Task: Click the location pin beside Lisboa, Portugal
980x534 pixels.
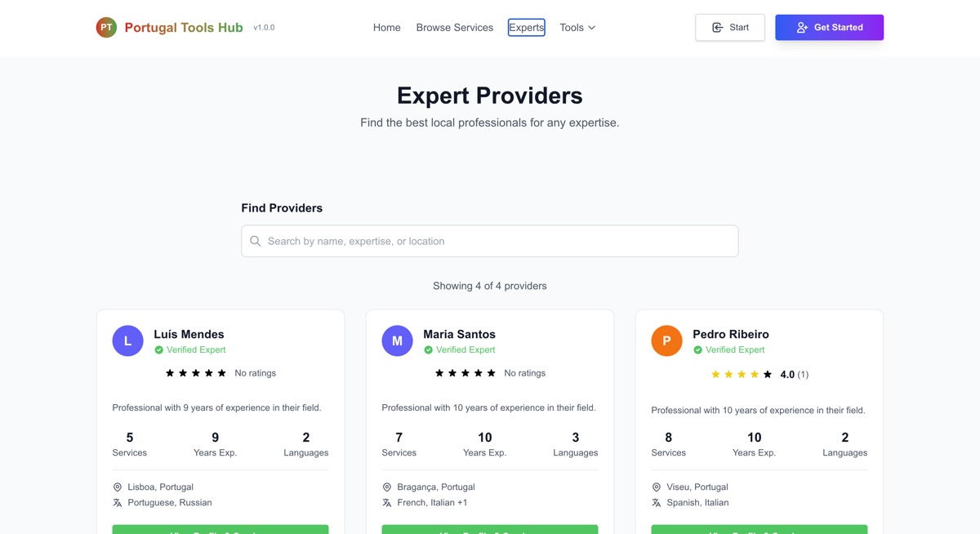Action: 118,487
